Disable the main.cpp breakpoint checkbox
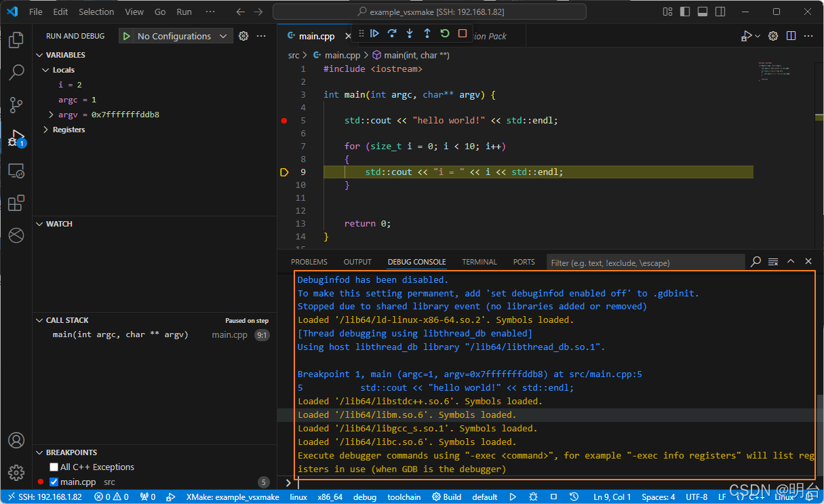Screen dimensions: 824x504 [x=54, y=482]
